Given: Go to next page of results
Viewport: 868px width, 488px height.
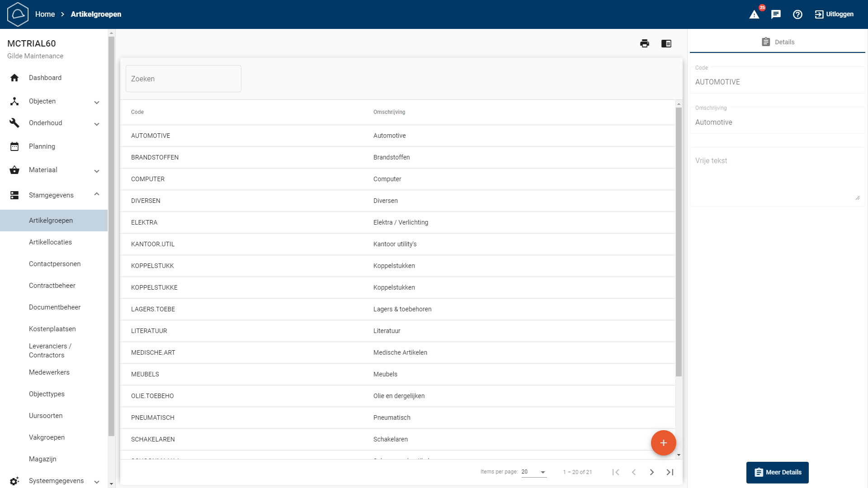Looking at the screenshot, I should pos(652,472).
